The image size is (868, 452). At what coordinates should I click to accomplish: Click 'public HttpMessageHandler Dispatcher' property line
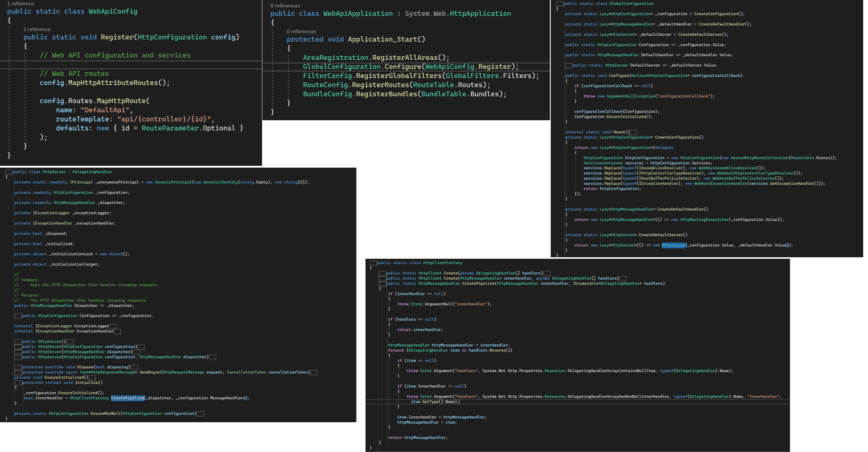[x=74, y=306]
